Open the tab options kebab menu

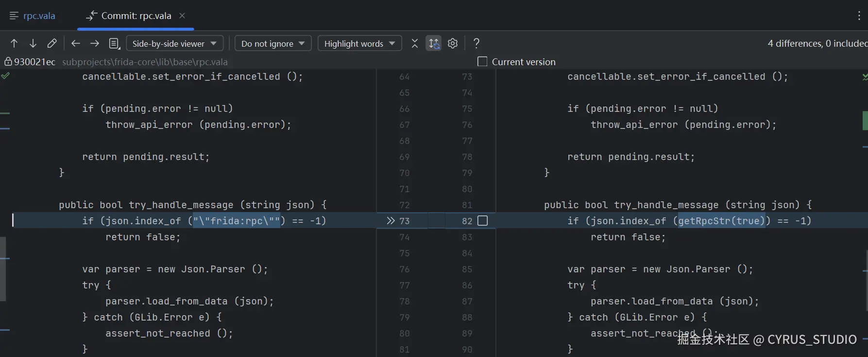coord(859,16)
